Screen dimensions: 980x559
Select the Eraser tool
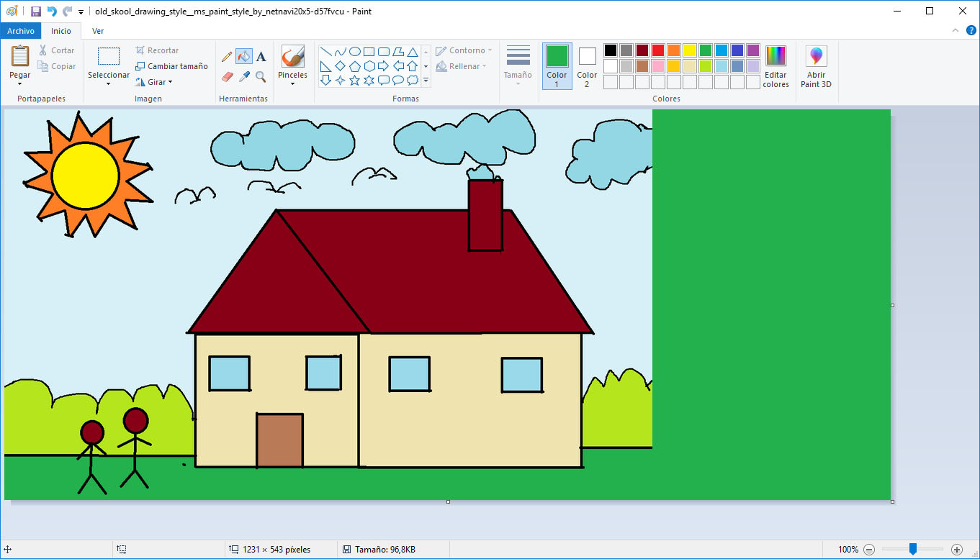[x=227, y=76]
